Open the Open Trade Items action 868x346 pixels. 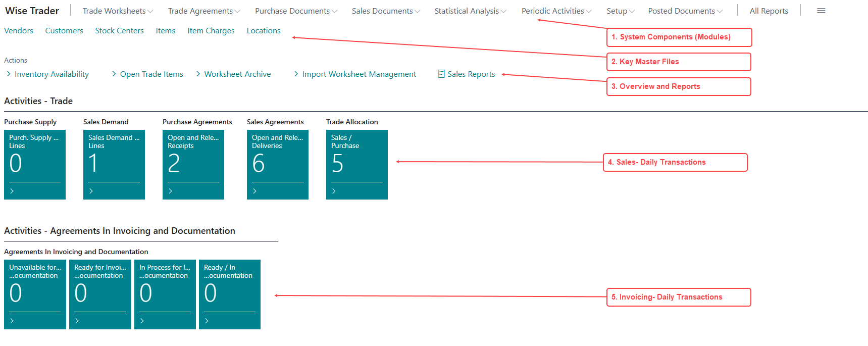[x=151, y=74]
